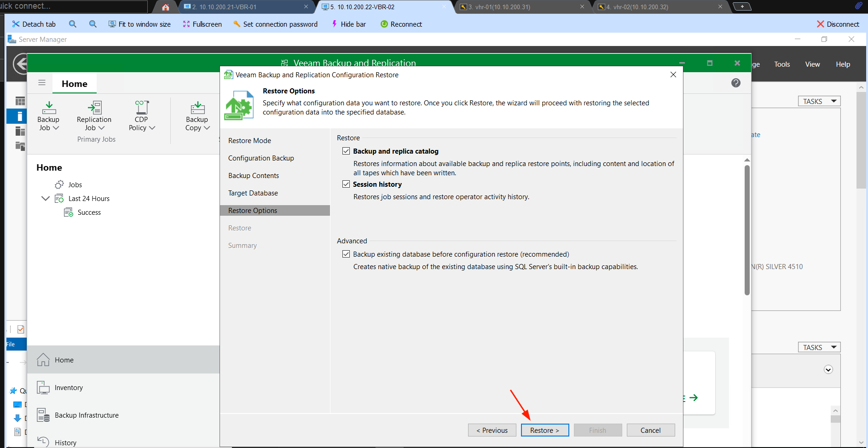Click the Restore > button

coord(545,430)
